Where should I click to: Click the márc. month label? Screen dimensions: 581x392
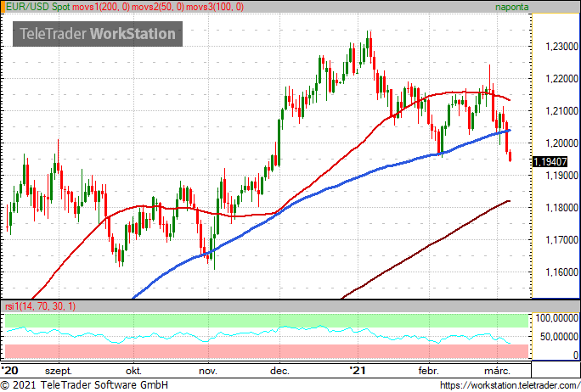tap(498, 371)
